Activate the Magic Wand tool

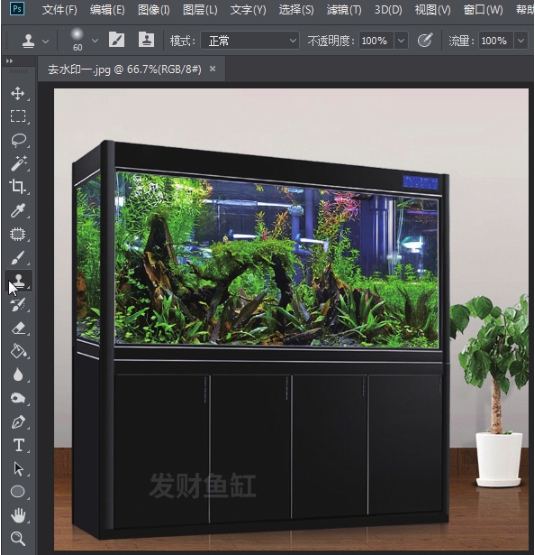click(x=18, y=163)
